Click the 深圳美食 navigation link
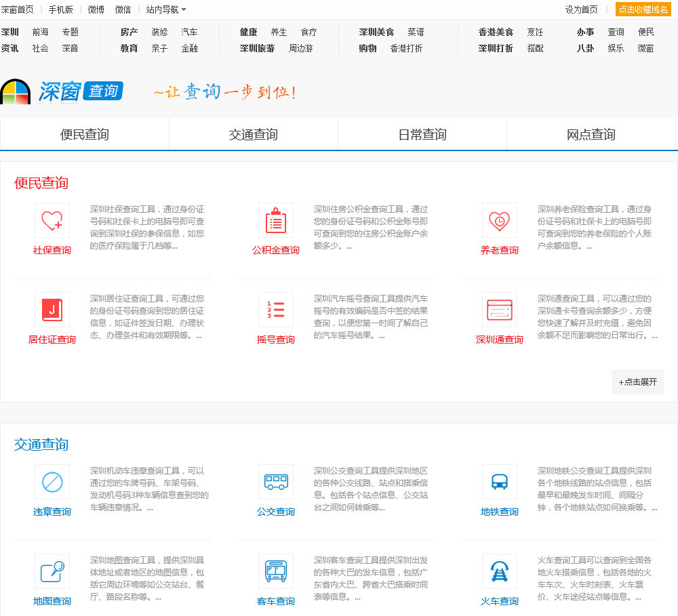This screenshot has width=678, height=616. (376, 32)
